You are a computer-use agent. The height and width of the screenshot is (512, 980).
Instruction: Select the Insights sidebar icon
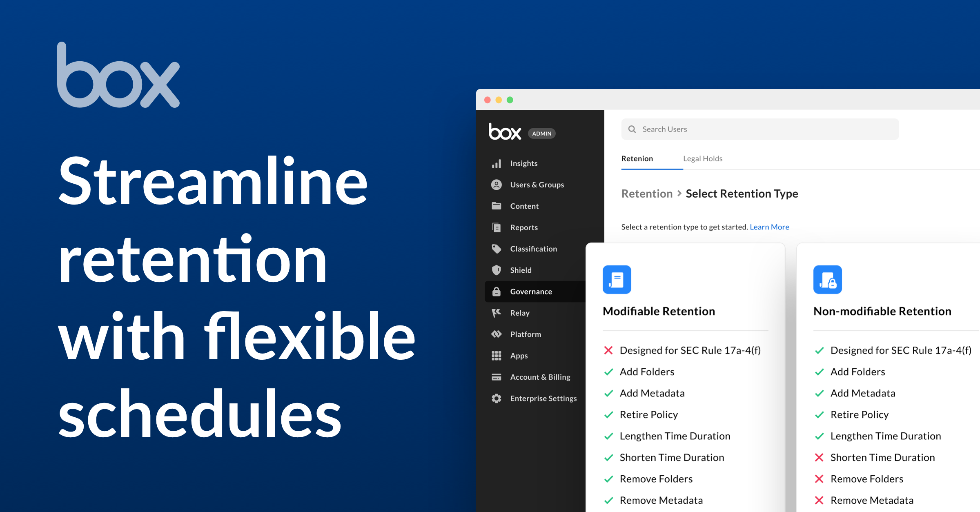point(497,163)
